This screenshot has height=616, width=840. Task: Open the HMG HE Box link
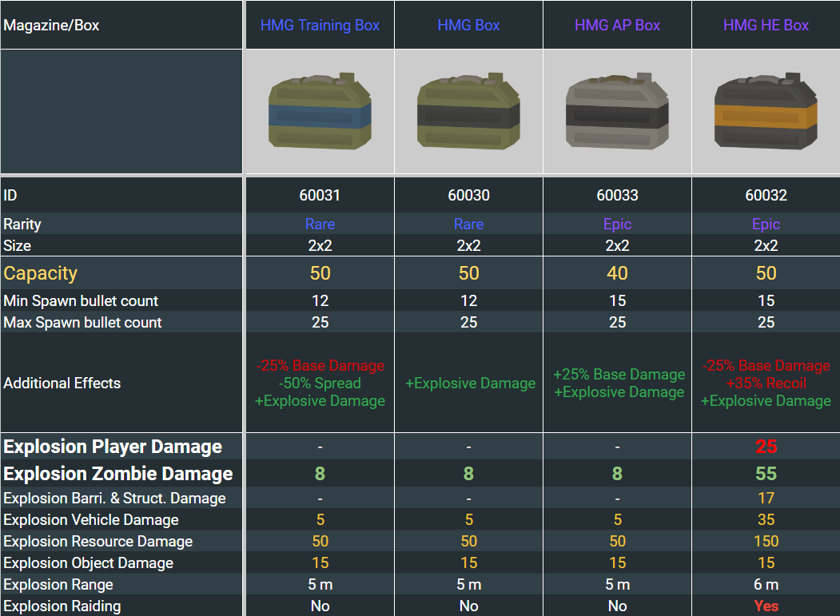coord(766,25)
